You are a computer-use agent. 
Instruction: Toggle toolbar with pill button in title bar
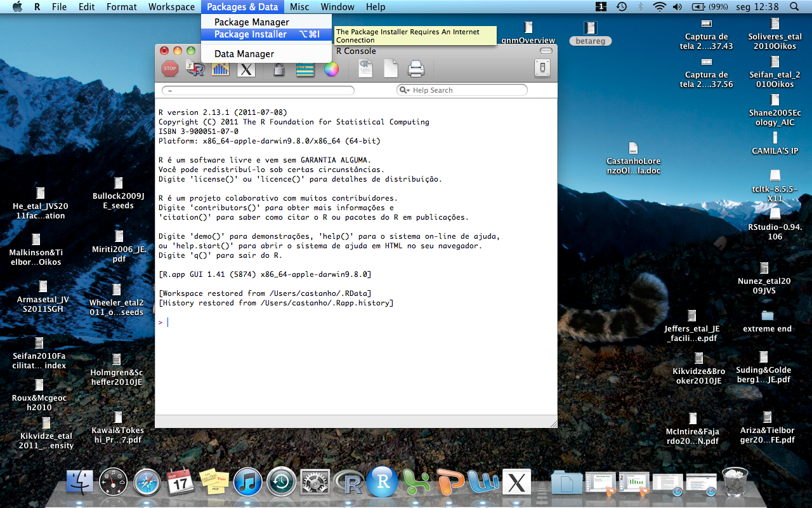(546, 51)
